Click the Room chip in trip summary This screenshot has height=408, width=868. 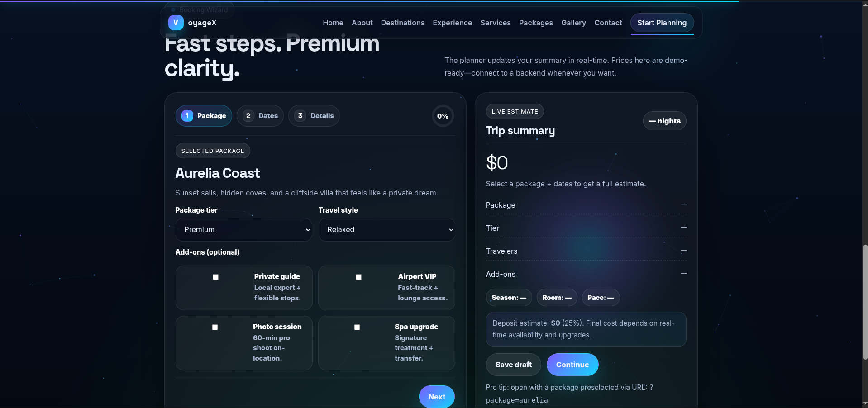tap(557, 298)
